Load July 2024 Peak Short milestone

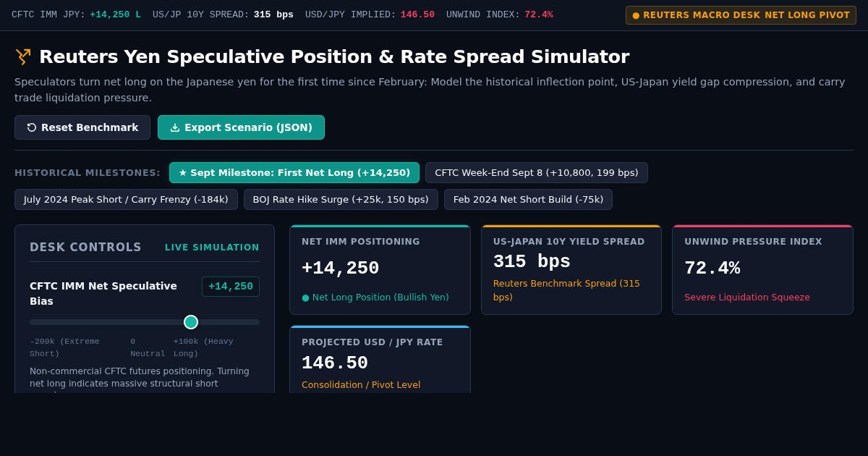126,199
